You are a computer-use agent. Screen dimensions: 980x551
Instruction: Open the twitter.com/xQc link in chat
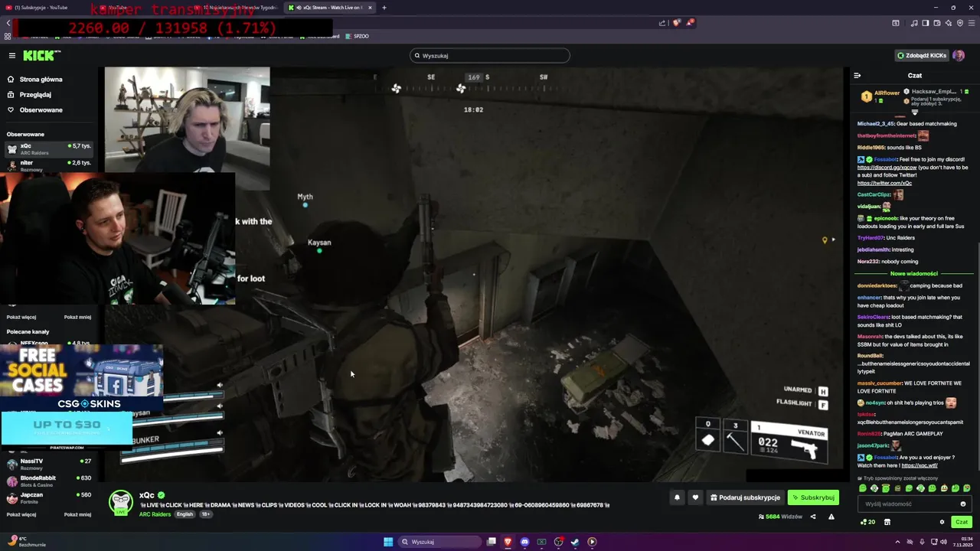point(884,184)
